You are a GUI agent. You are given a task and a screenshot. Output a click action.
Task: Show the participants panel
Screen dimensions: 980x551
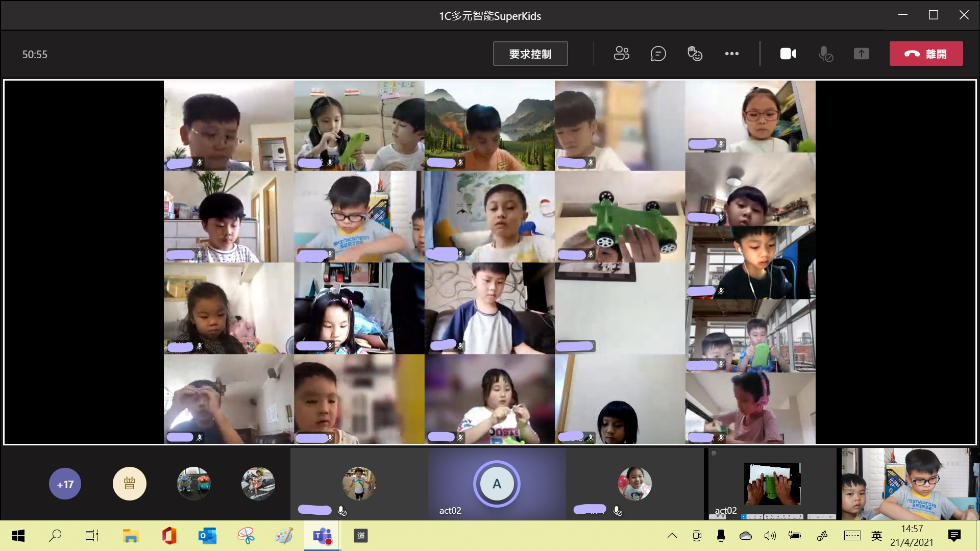[621, 54]
